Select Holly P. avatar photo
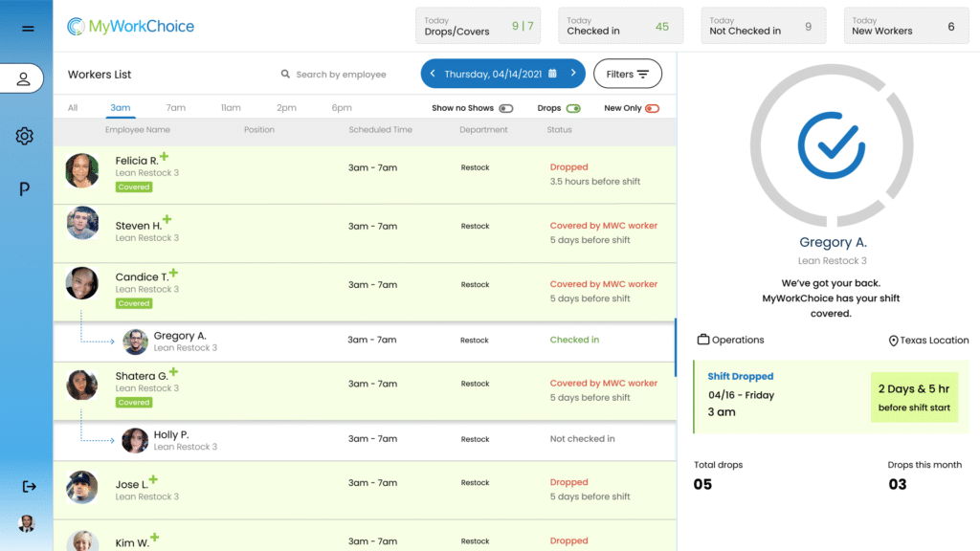Image resolution: width=980 pixels, height=551 pixels. (134, 440)
